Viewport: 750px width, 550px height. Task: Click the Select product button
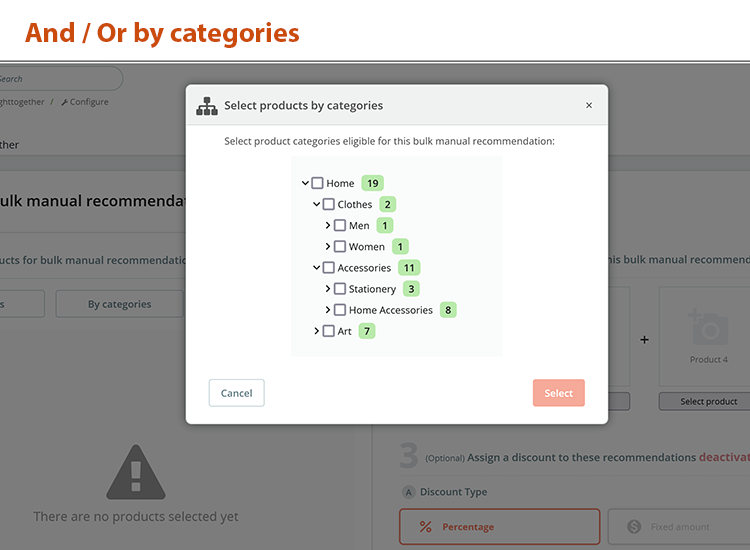708,401
